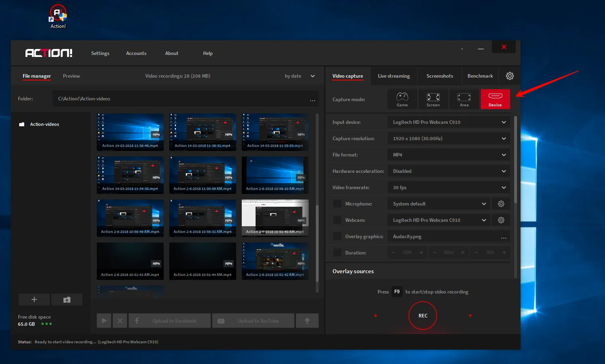Click Upload to YouTube button

[253, 321]
